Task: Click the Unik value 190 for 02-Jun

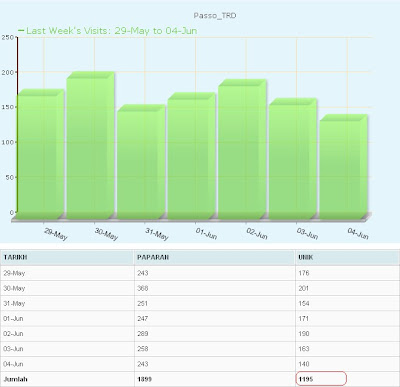Action: 304,334
